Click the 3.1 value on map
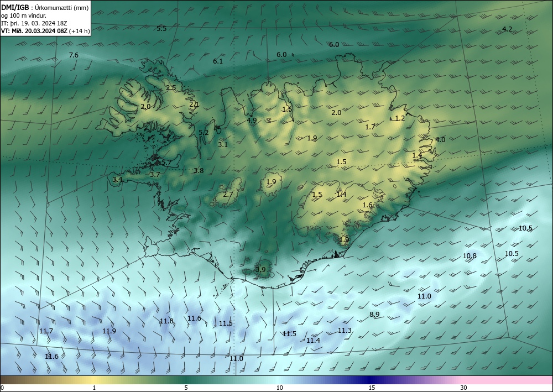The height and width of the screenshot is (392, 553). 223,144
